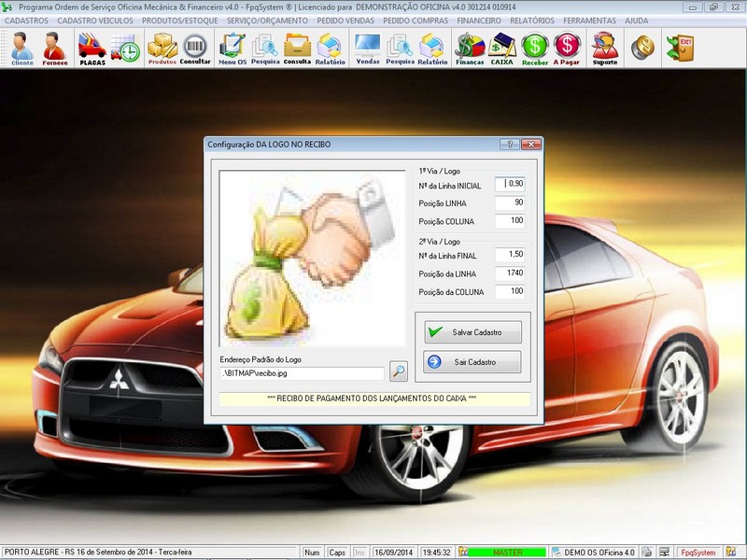747x560 pixels.
Task: Open the Menu OS icon
Action: click(x=232, y=49)
